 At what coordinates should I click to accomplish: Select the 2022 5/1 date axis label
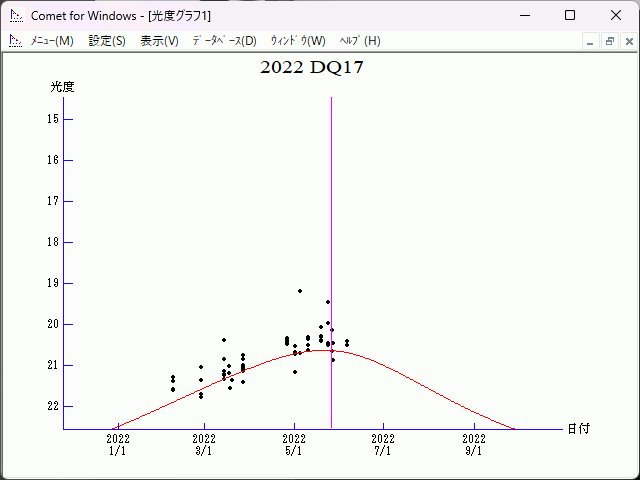tap(294, 444)
